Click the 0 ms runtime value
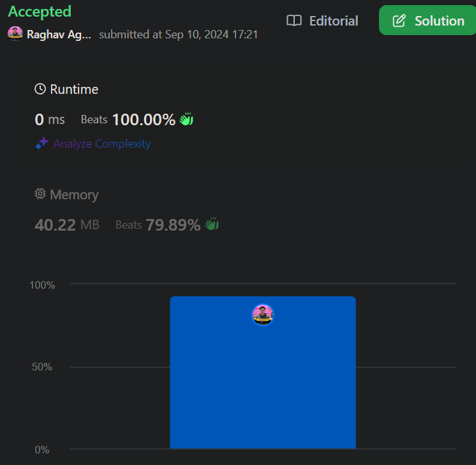This screenshot has height=465, width=476. pos(50,119)
